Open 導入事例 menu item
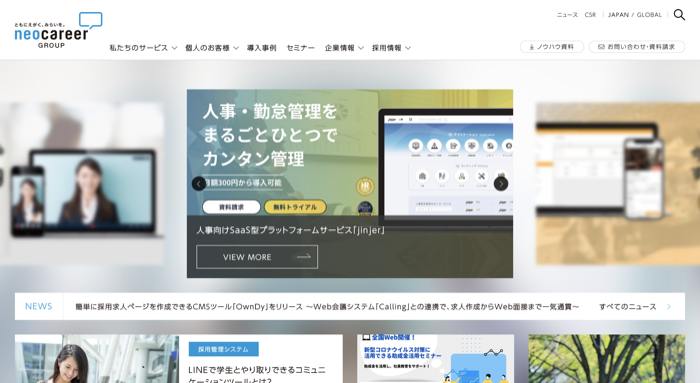Screen dimensions: 700x383 coord(262,48)
